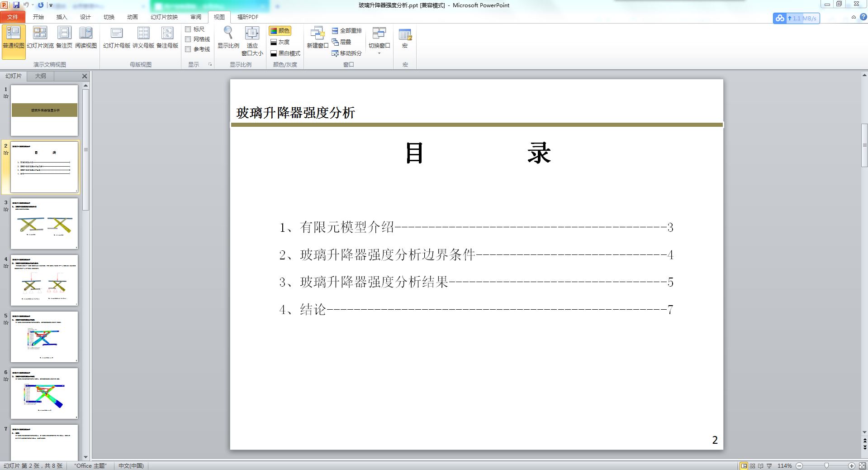868x470 pixels.
Task: Click the Redo/Repeat button
Action: point(41,5)
